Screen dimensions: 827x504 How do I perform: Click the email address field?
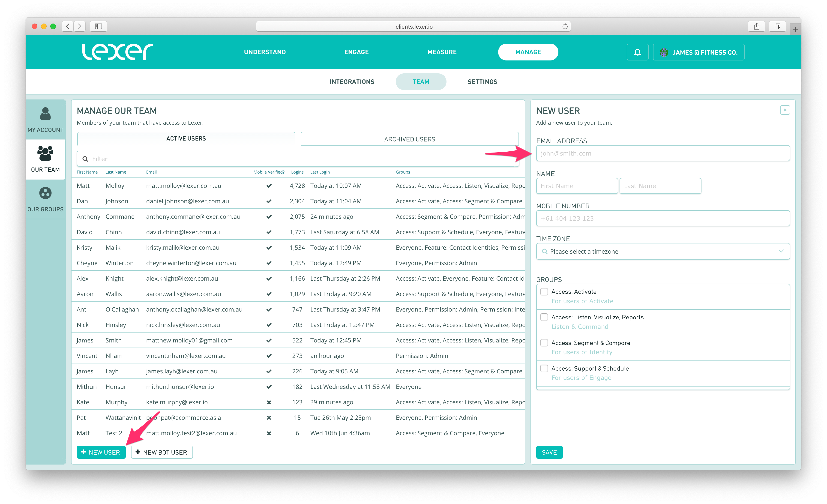[x=662, y=153]
